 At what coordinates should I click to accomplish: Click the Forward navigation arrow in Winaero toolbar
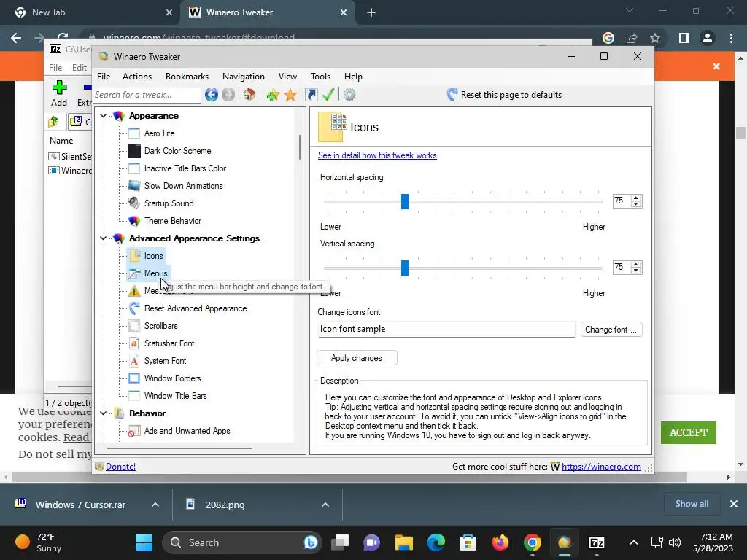pyautogui.click(x=228, y=95)
